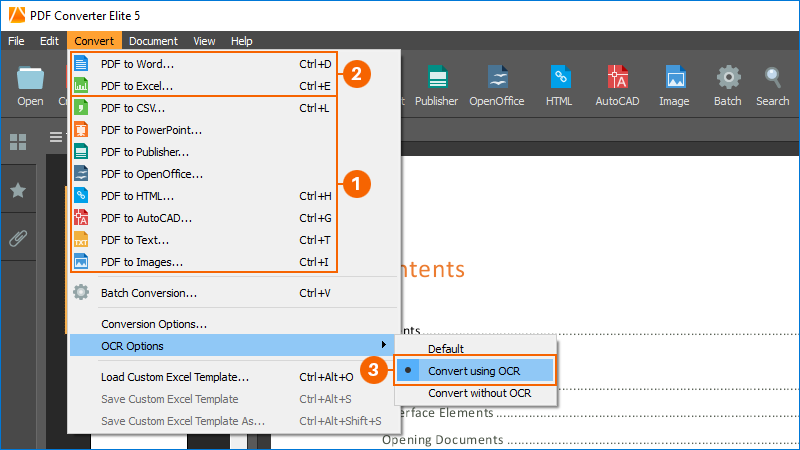Click the OpenOffice toolbar icon
Viewport: 800px width, 450px height.
[x=497, y=78]
